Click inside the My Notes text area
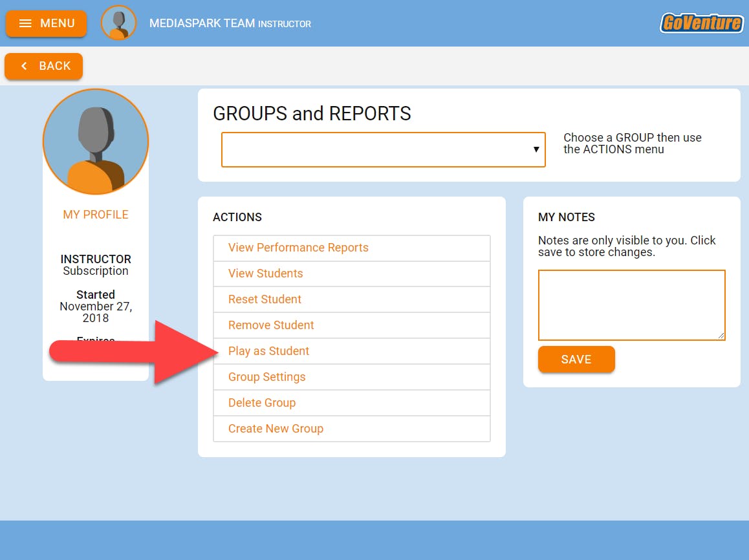The height and width of the screenshot is (560, 749). coord(631,305)
